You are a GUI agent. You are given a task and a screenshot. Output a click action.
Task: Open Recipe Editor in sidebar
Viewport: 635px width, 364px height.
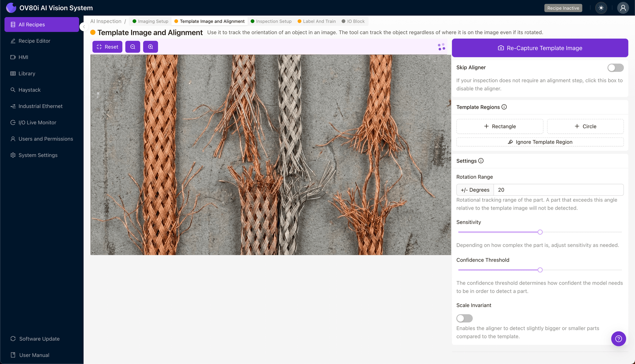pyautogui.click(x=42, y=41)
